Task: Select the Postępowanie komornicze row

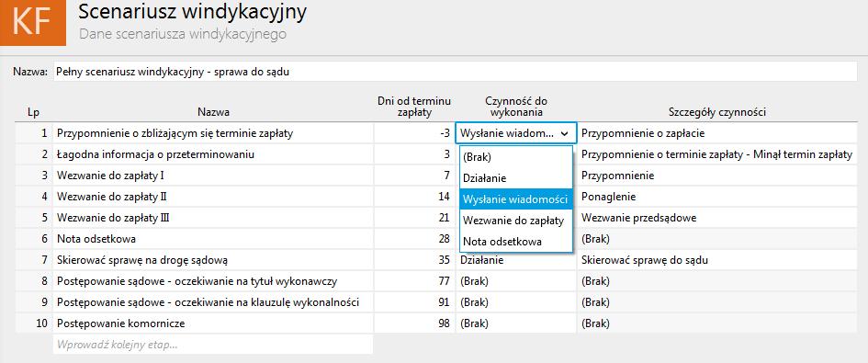Action: [x=213, y=323]
